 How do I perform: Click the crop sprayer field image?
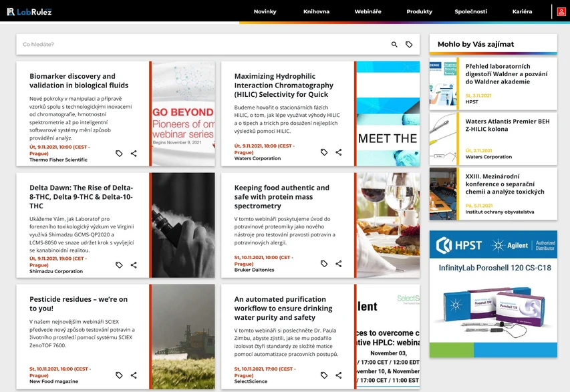point(183,337)
